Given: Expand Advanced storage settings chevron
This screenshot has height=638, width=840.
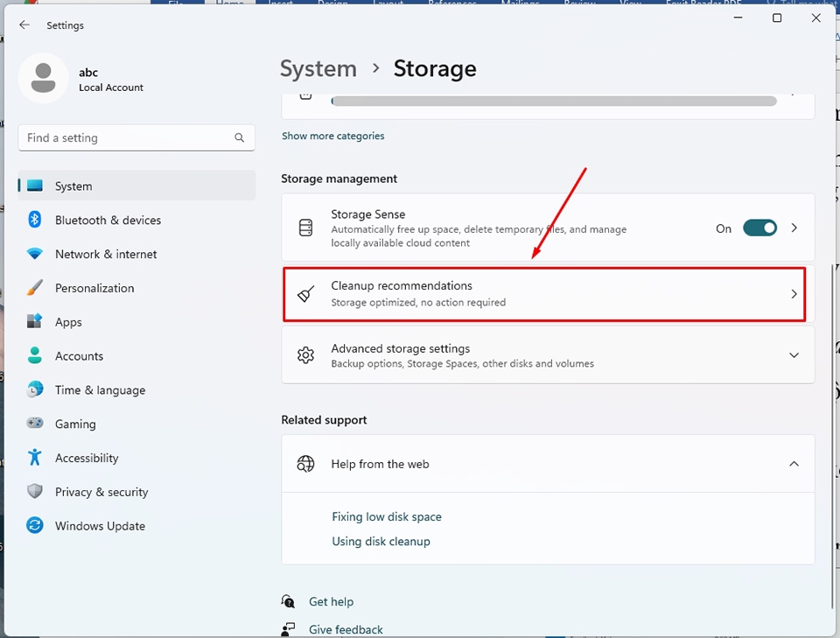Looking at the screenshot, I should (x=794, y=355).
